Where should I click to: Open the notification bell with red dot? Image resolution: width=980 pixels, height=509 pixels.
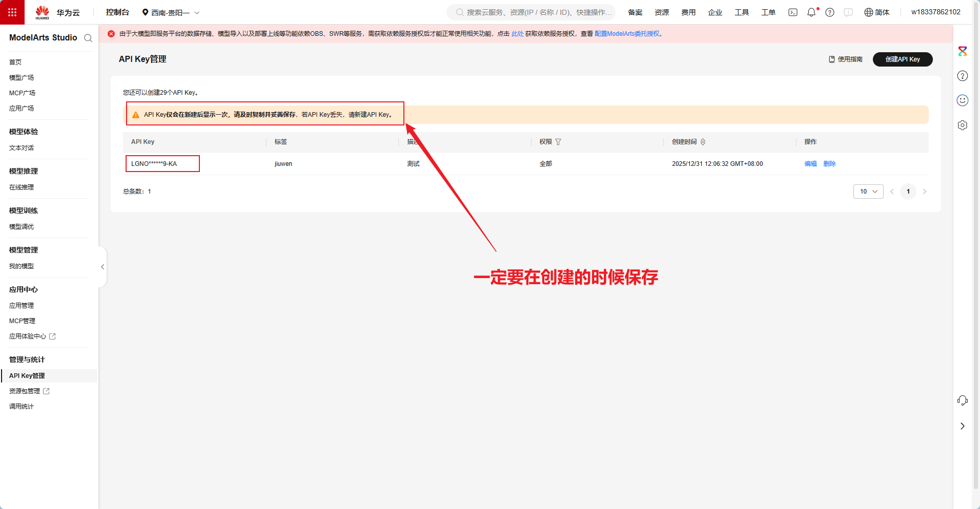click(812, 12)
